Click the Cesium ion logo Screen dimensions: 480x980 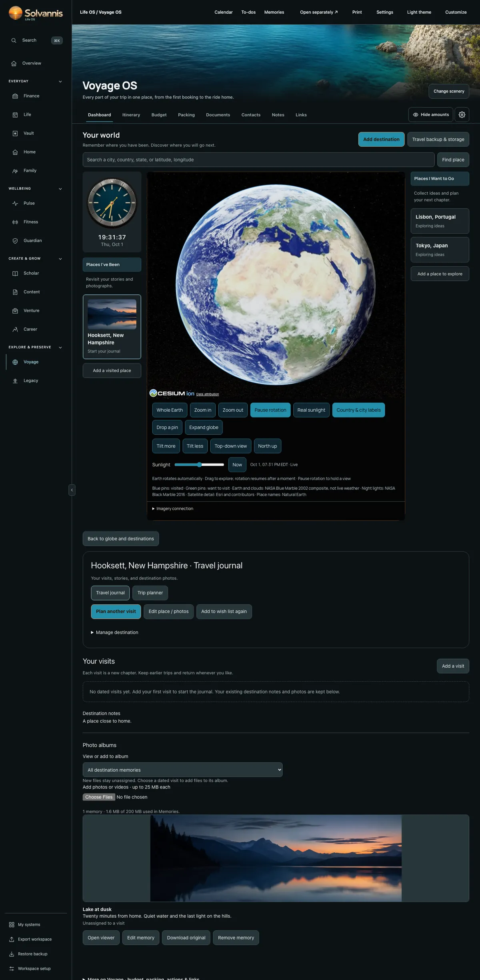pos(172,393)
